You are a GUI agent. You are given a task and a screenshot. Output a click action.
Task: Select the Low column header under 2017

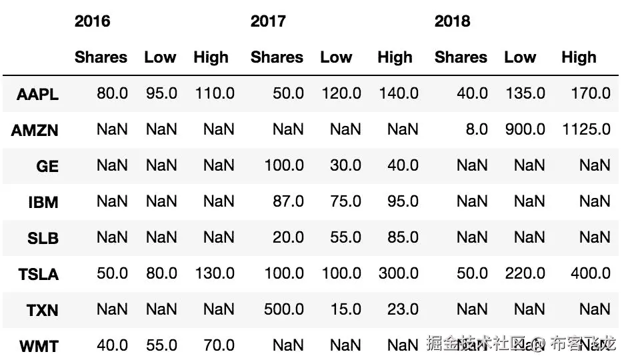pyautogui.click(x=335, y=57)
